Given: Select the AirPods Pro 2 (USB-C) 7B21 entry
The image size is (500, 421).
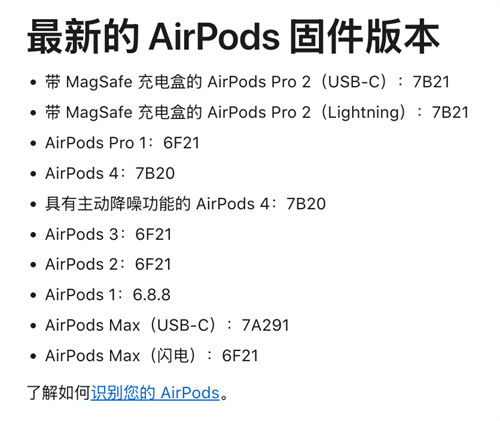Looking at the screenshot, I should (248, 82).
